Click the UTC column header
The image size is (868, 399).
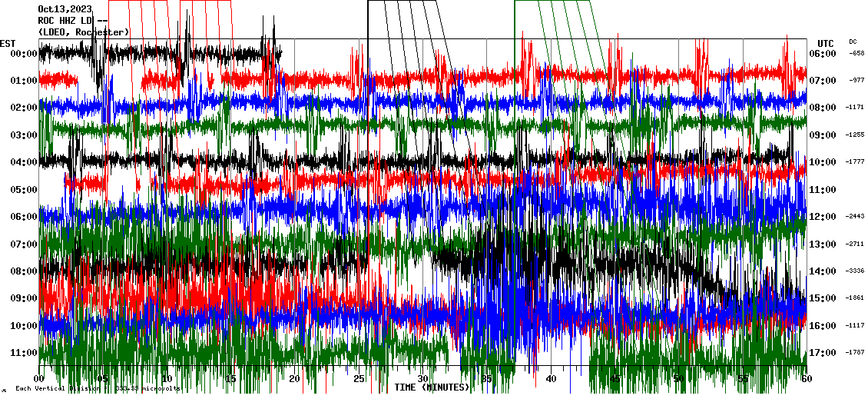(826, 43)
